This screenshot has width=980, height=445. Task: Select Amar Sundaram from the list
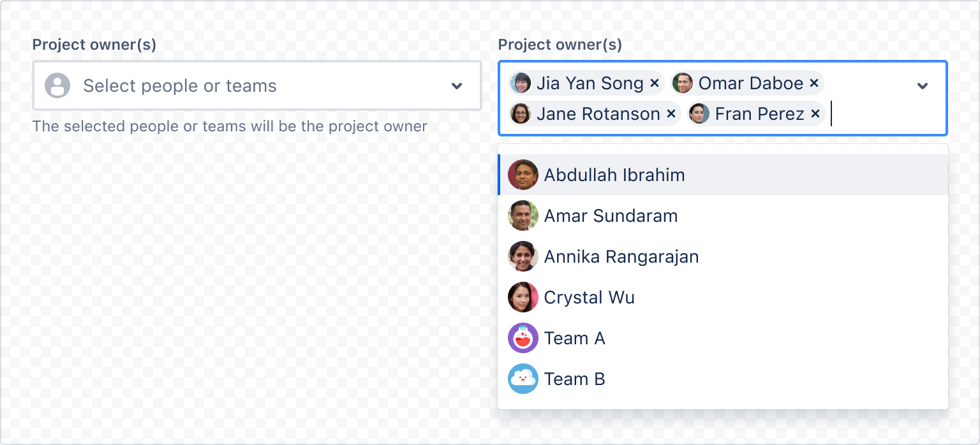[x=610, y=215]
